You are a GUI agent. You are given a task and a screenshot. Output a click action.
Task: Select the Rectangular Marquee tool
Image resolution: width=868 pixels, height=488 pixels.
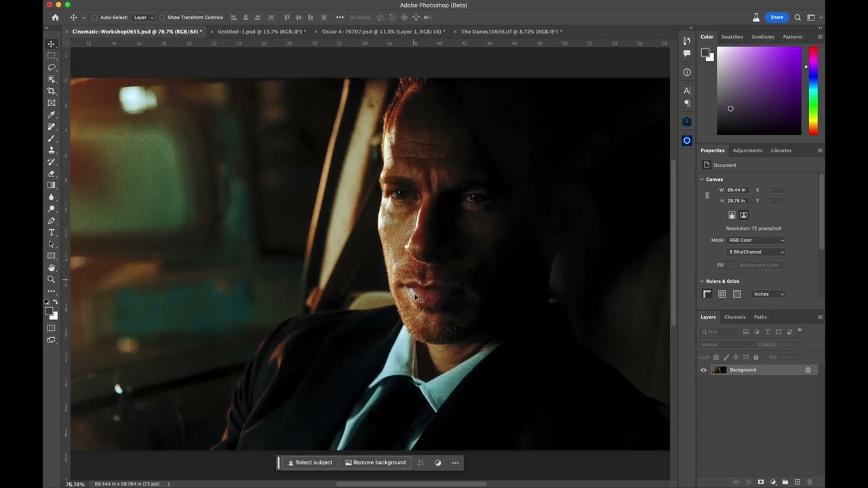click(x=51, y=56)
